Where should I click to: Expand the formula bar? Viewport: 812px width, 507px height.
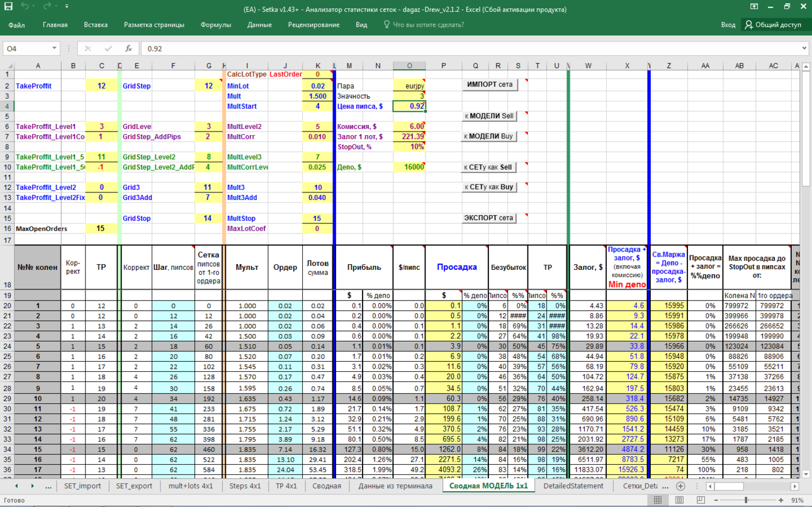pyautogui.click(x=804, y=48)
